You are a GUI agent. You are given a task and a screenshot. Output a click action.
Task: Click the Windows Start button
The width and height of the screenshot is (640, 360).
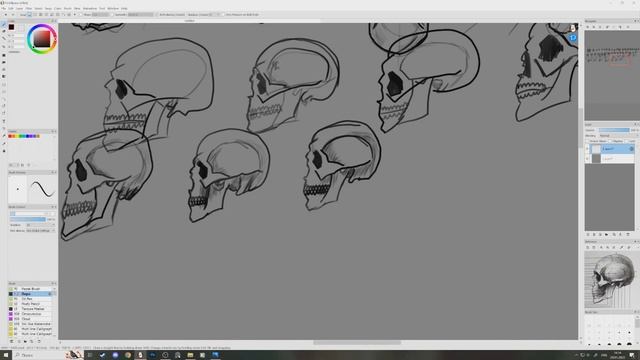click(x=6, y=355)
